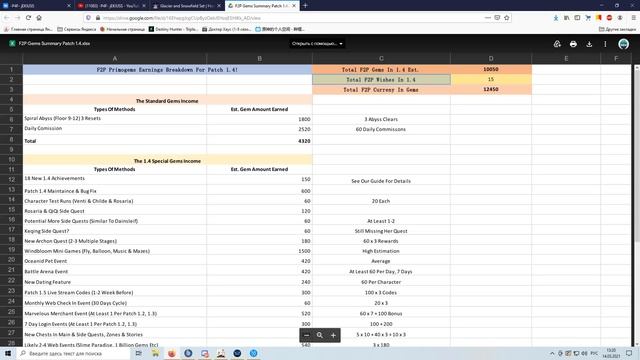The height and width of the screenshot is (360, 640).
Task: Open the 'Начальная страница' bookmark
Action: [x=122, y=29]
